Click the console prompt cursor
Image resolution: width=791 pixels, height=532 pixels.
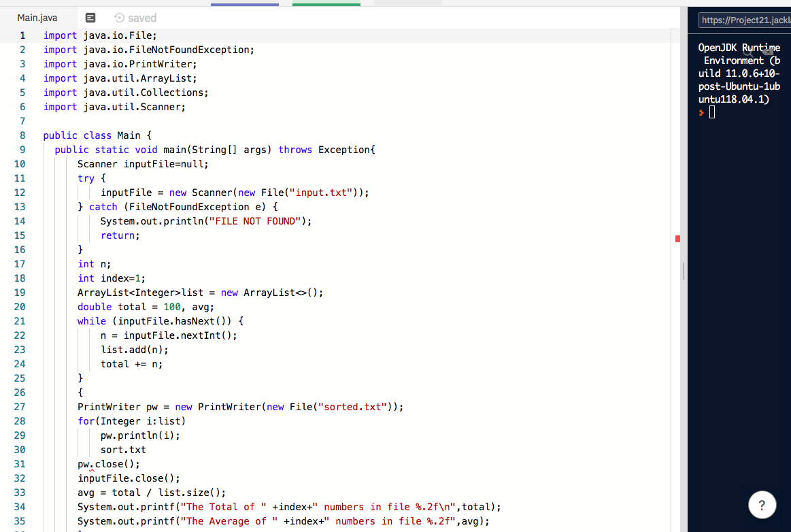click(x=712, y=112)
